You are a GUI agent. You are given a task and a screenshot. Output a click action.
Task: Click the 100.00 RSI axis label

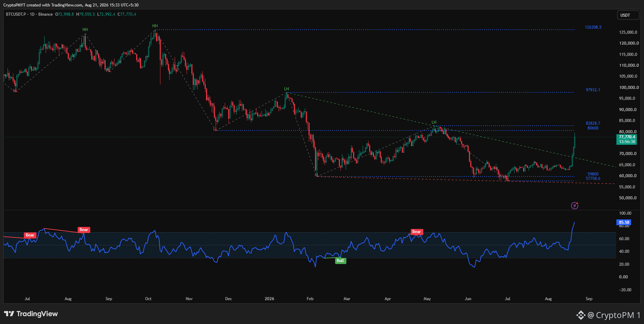625,213
